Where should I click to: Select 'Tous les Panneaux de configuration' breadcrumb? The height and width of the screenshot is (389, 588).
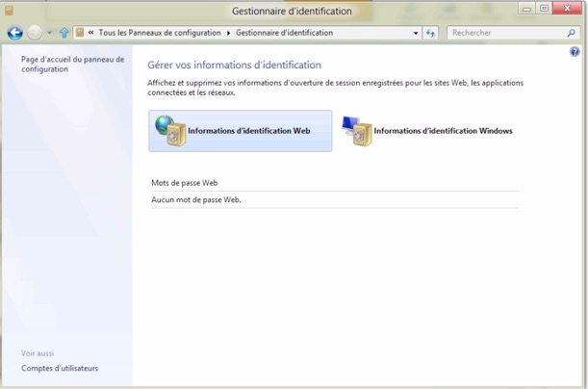point(160,33)
